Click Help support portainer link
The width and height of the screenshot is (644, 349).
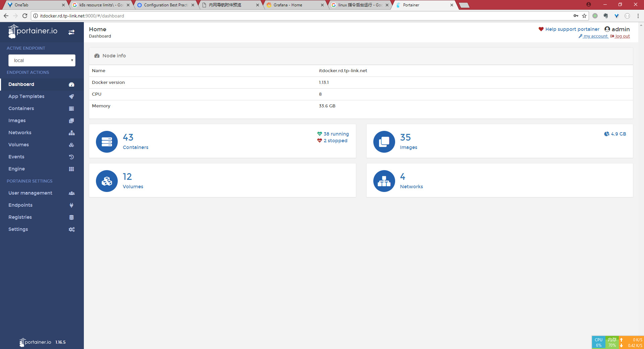click(x=572, y=29)
